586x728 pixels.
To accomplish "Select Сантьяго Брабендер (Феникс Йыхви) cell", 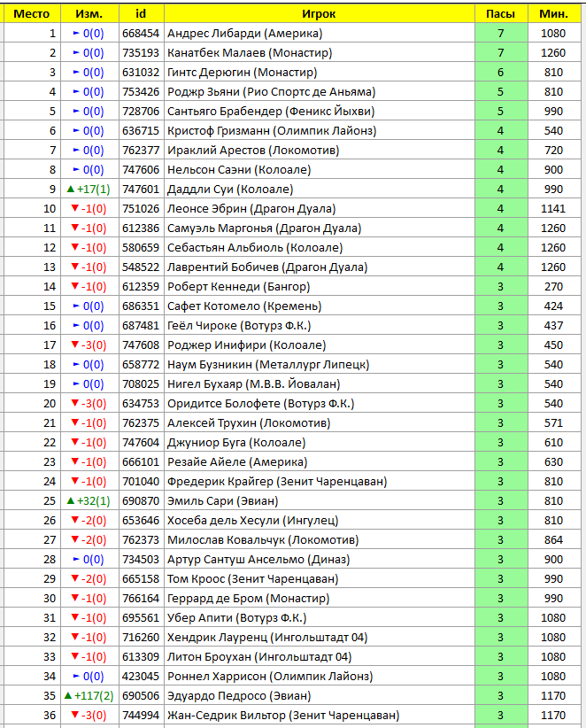I will click(320, 112).
